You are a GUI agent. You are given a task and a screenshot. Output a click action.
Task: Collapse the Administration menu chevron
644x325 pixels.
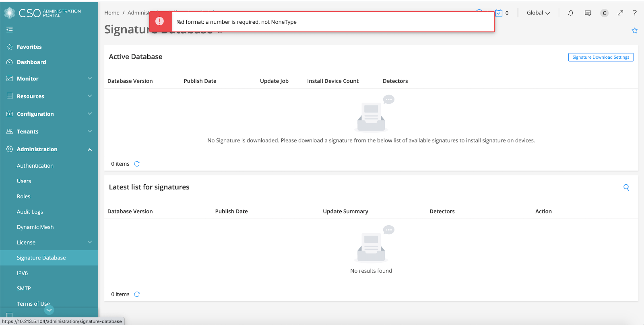tap(90, 149)
